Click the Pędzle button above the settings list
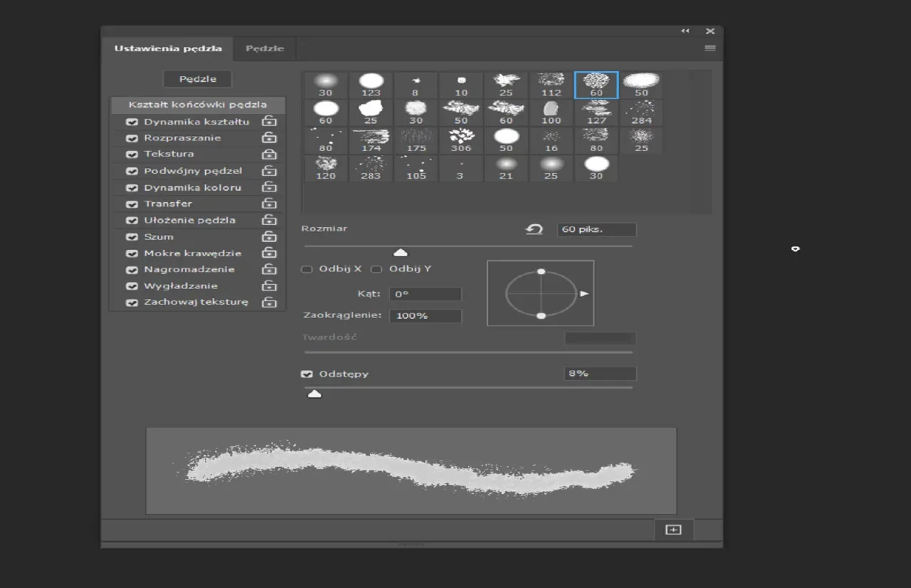 [x=196, y=78]
